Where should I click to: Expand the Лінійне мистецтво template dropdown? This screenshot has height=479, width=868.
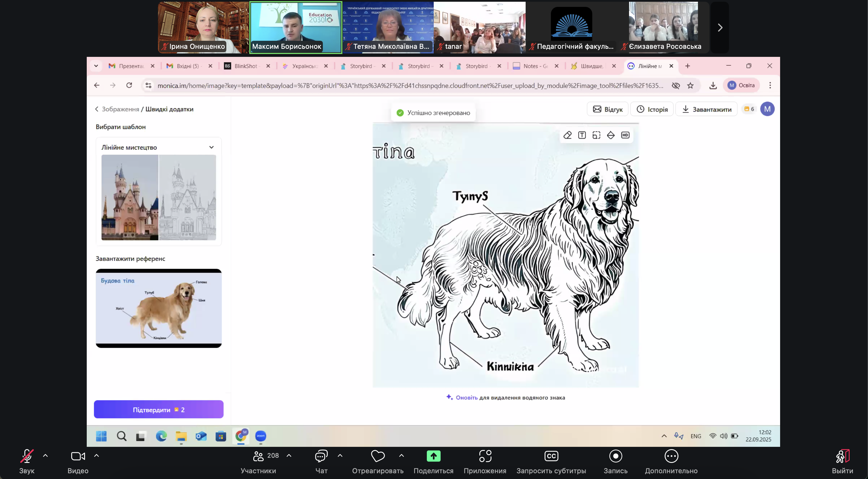pos(211,147)
